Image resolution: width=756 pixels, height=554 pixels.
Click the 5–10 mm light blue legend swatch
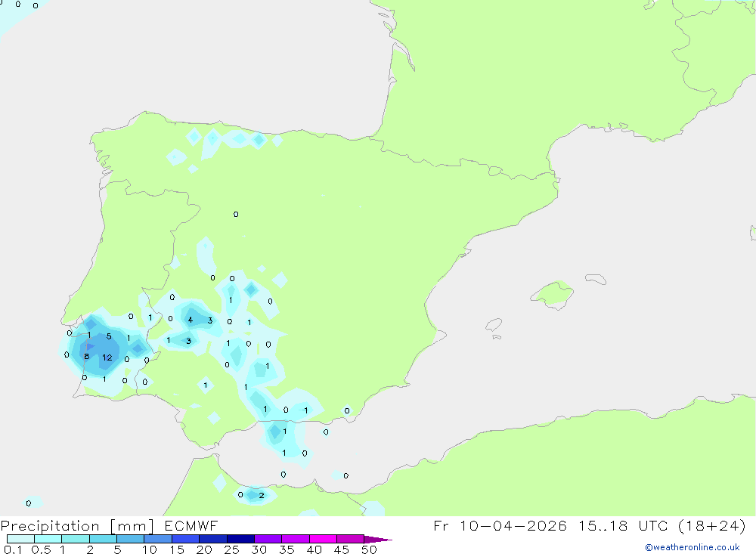(x=130, y=539)
